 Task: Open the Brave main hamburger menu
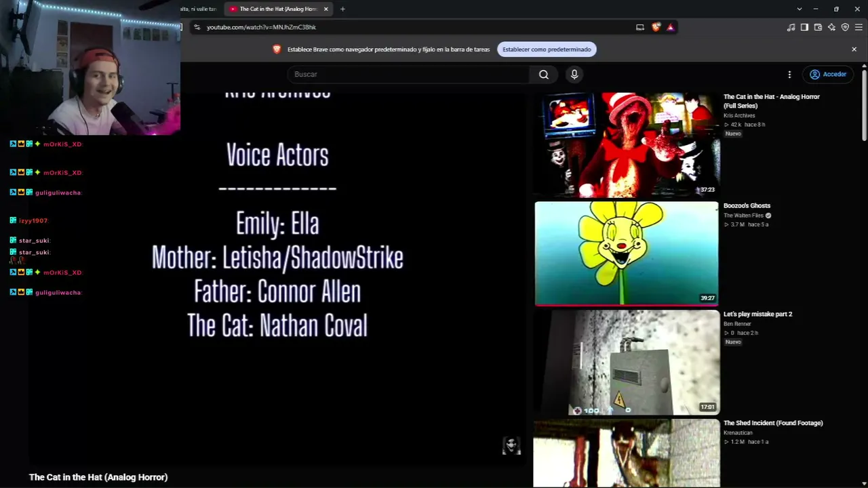click(859, 27)
